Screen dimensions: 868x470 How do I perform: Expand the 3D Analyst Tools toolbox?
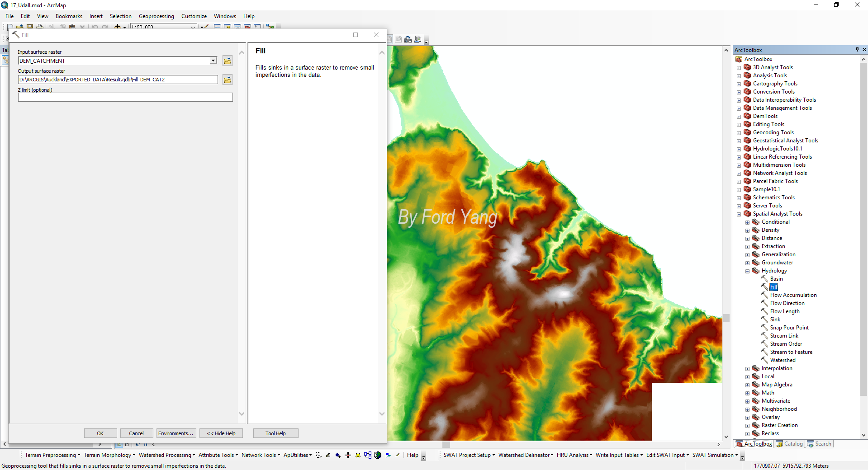click(x=739, y=68)
